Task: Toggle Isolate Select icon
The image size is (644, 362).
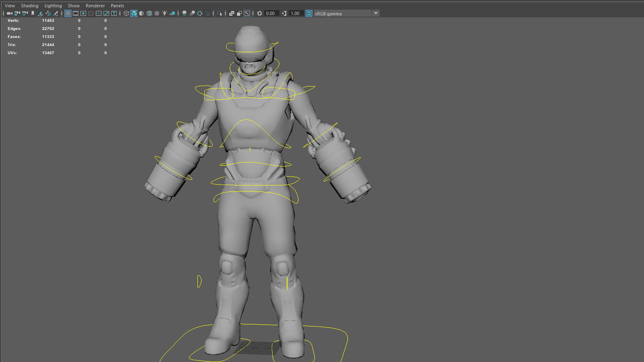Action: [219, 13]
